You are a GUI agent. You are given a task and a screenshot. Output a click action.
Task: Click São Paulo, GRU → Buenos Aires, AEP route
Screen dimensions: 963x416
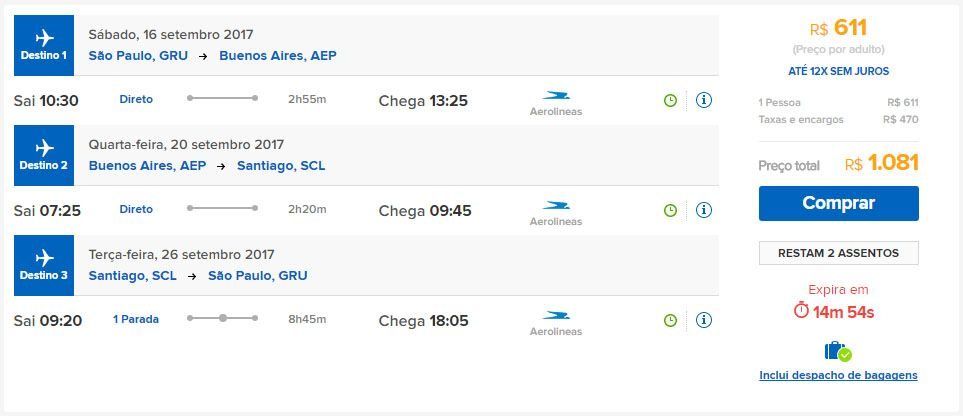(x=212, y=56)
